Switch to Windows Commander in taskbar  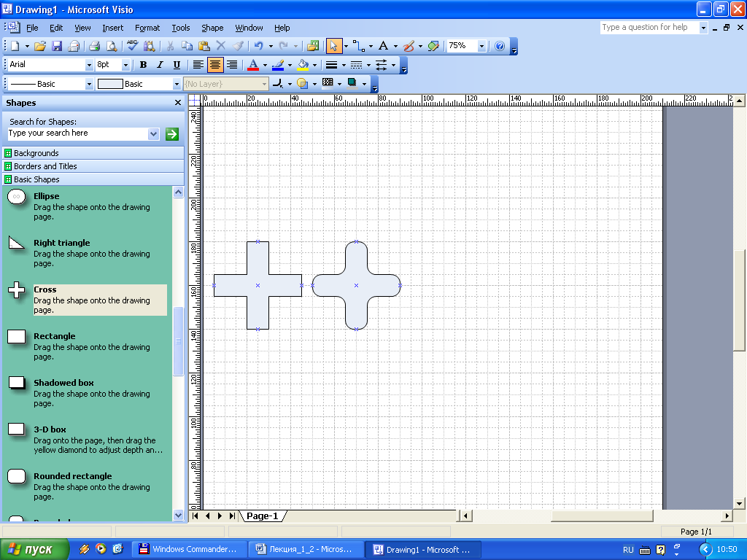click(189, 550)
